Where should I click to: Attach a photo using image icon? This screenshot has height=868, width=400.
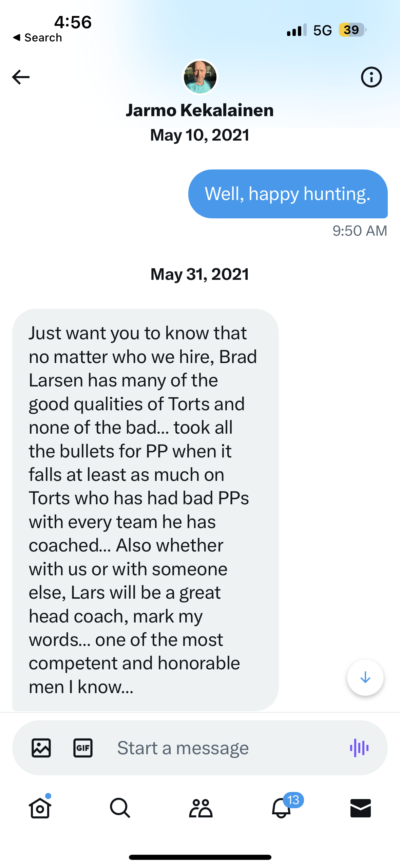41,748
